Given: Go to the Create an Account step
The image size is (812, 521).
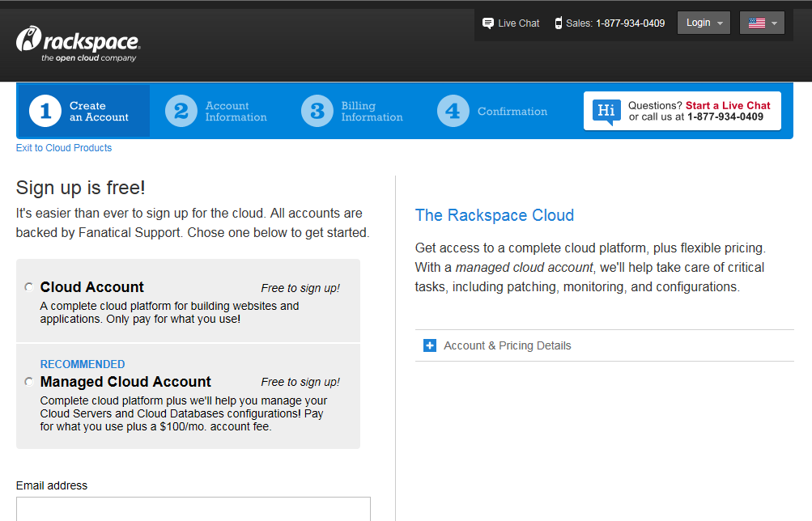Looking at the screenshot, I should (84, 111).
